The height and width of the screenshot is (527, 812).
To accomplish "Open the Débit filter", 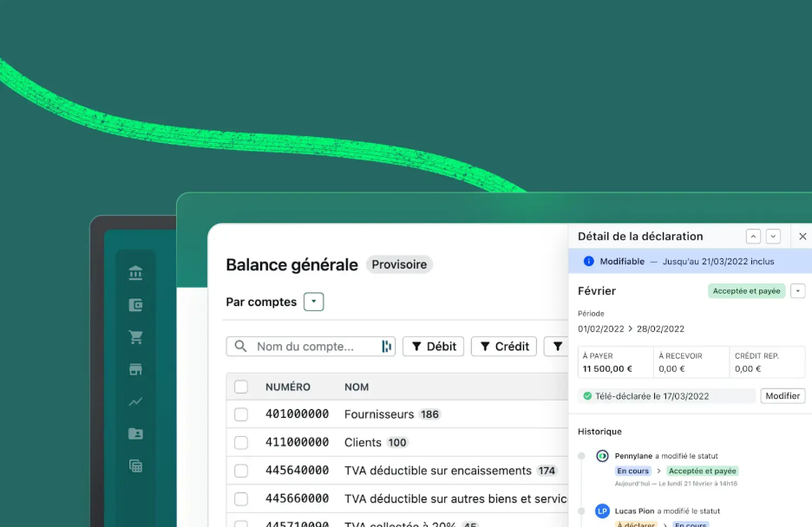I will coord(434,347).
